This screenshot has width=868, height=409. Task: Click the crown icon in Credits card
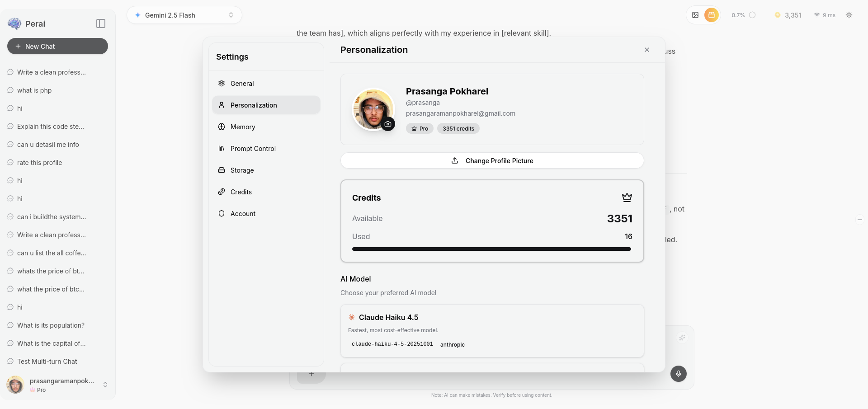coord(627,197)
